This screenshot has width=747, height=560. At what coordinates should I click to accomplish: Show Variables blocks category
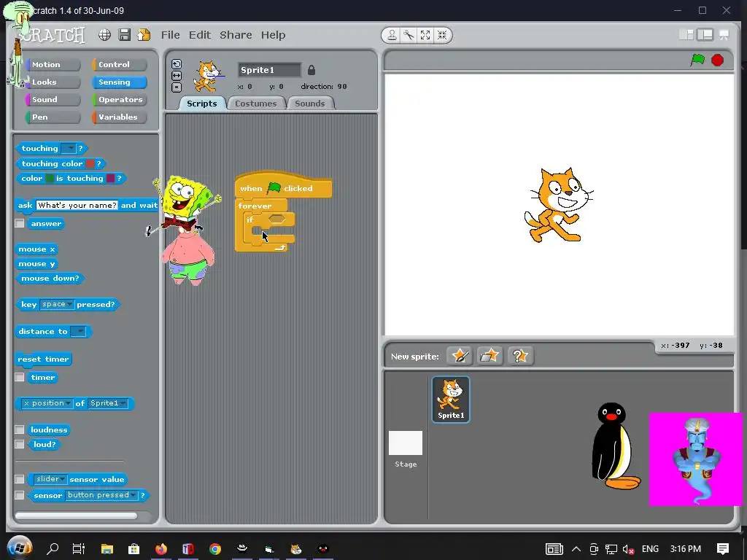pyautogui.click(x=119, y=117)
